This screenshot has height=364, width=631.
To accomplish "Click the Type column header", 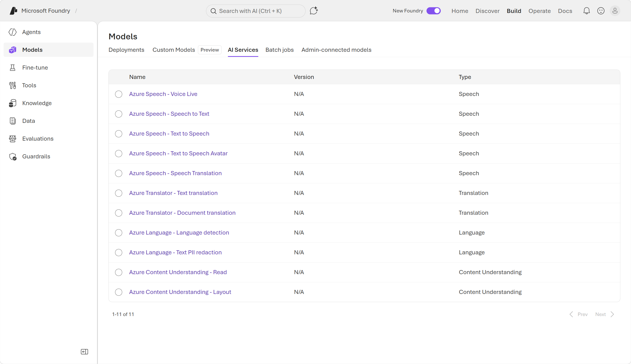I will (x=465, y=77).
